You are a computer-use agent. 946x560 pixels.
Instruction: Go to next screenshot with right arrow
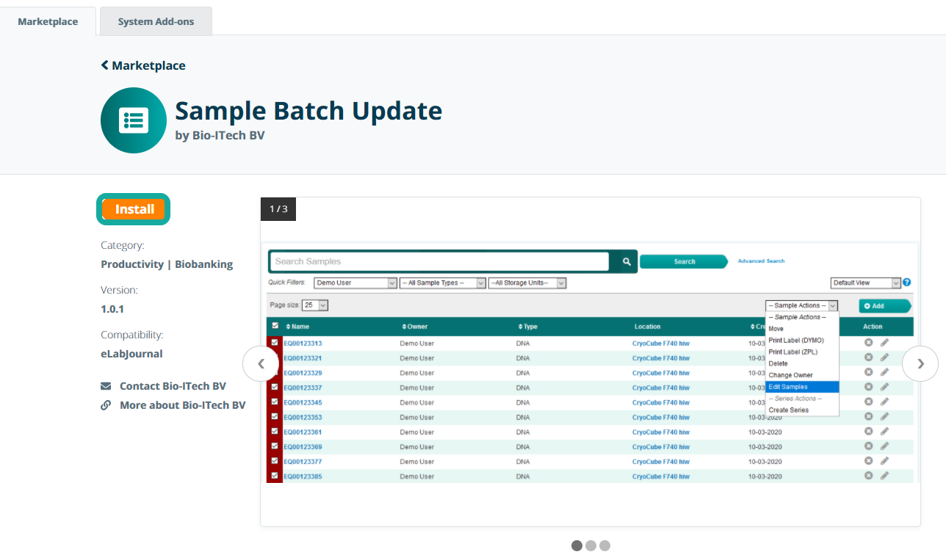pyautogui.click(x=920, y=363)
